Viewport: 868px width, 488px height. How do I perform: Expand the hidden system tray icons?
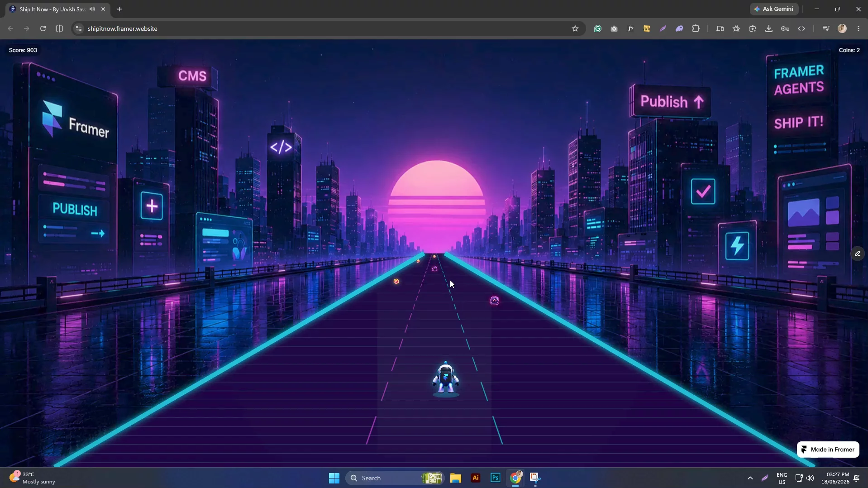point(750,478)
